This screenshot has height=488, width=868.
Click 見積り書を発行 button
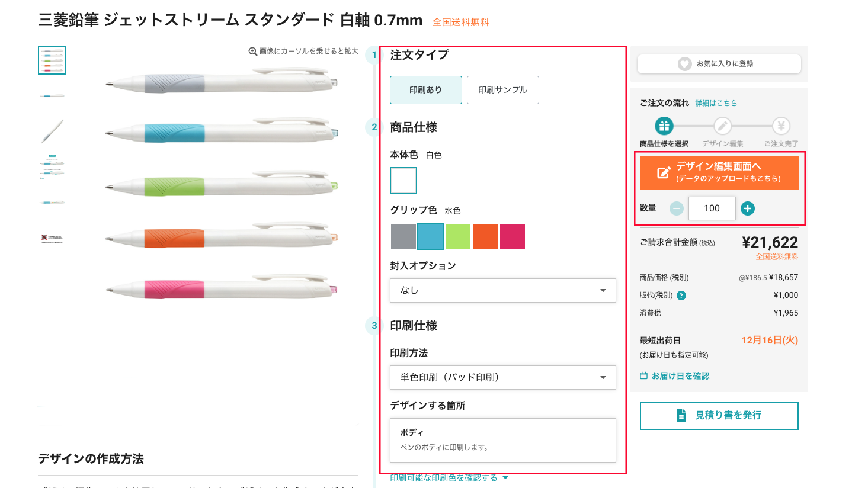pos(719,416)
